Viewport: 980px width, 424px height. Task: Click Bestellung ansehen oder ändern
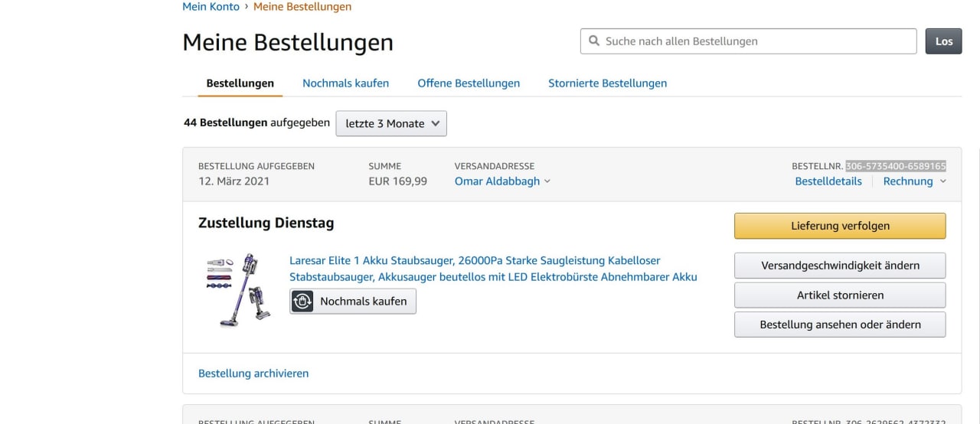840,325
